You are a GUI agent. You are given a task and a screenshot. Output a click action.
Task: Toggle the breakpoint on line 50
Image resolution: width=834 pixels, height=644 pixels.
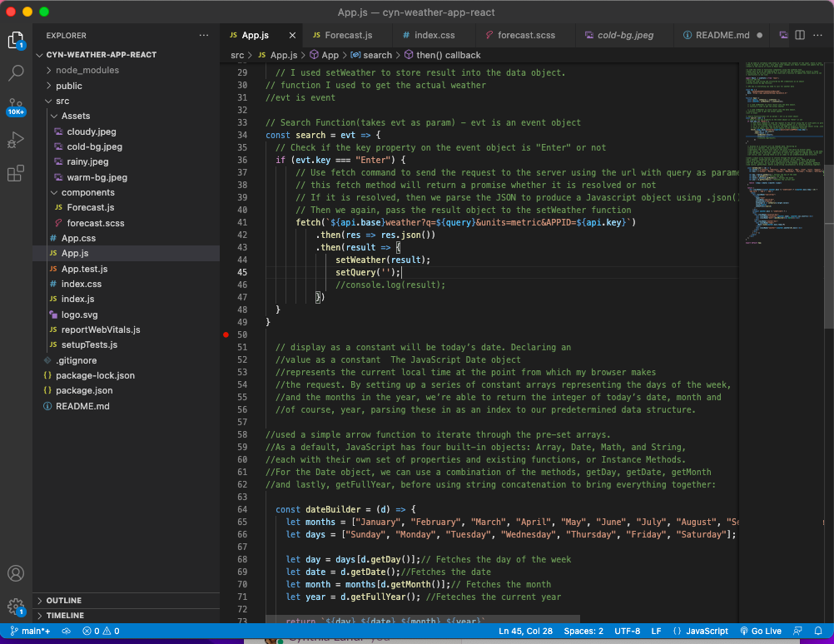coord(226,334)
